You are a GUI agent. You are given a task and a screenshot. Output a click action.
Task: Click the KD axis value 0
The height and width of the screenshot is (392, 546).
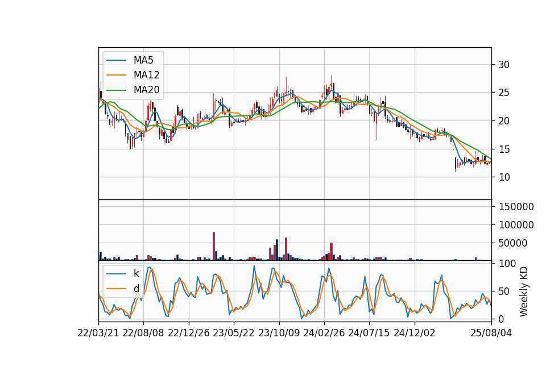[501, 319]
